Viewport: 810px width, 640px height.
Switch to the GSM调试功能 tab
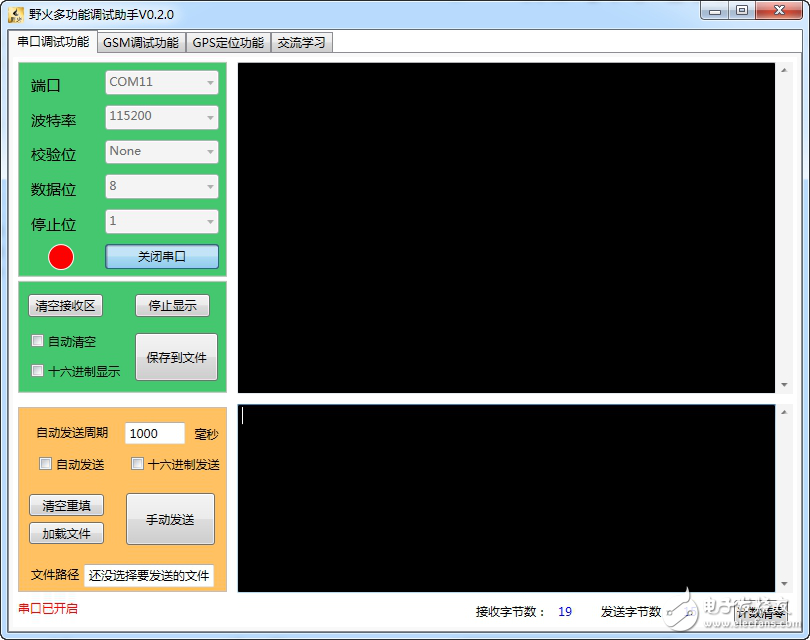click(x=140, y=42)
